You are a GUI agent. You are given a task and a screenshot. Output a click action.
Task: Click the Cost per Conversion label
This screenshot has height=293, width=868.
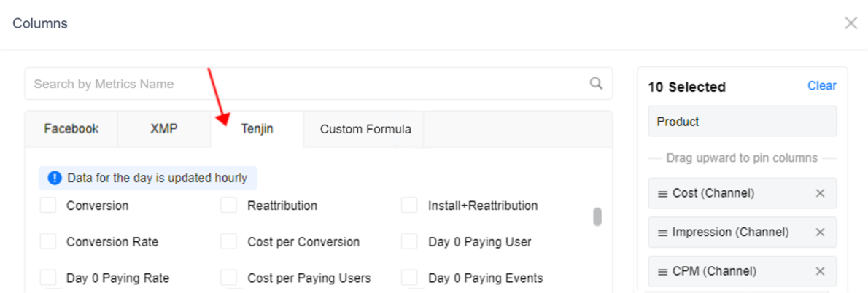pyautogui.click(x=303, y=242)
